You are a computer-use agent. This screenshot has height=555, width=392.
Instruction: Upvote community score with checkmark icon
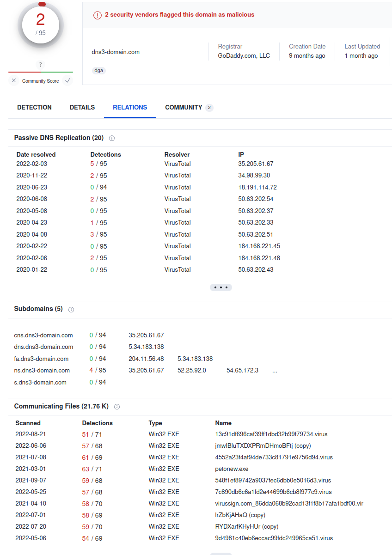click(67, 81)
